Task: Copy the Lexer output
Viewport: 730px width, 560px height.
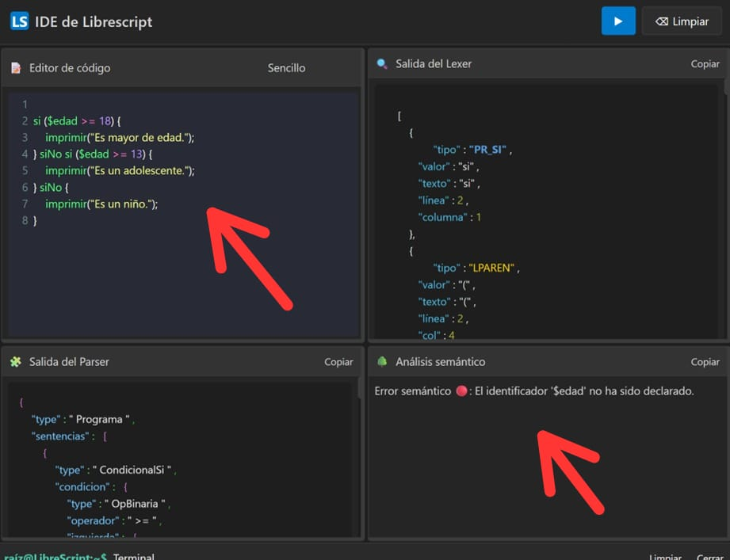Action: point(705,63)
